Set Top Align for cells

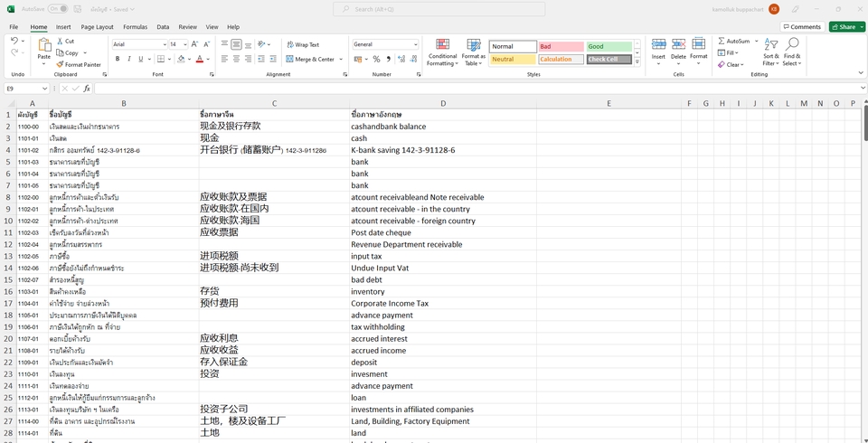pos(224,44)
